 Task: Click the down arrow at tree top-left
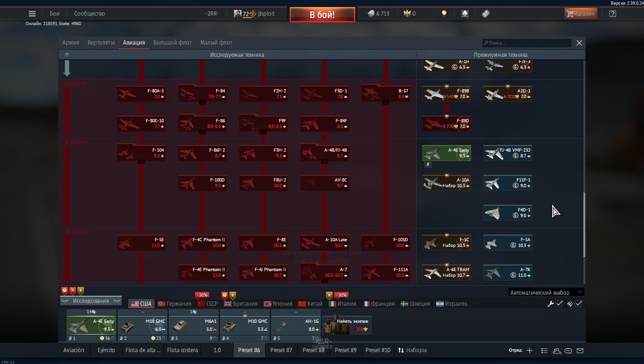pos(67,68)
